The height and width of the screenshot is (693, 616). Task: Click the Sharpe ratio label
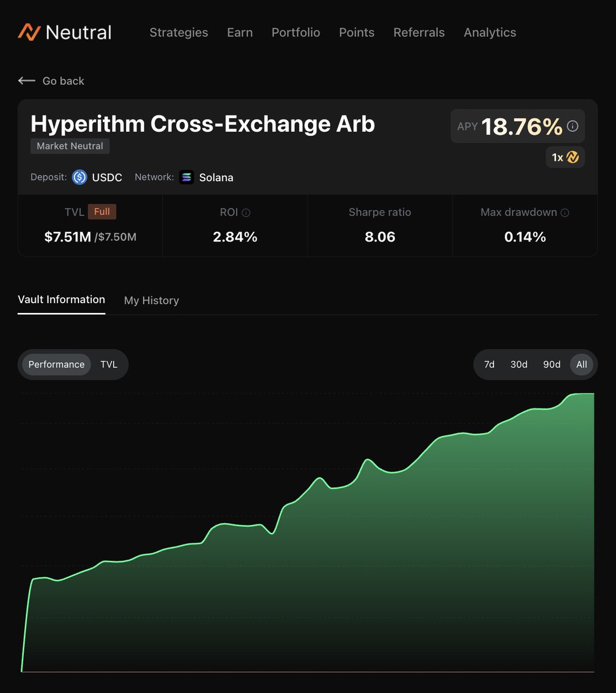380,213
